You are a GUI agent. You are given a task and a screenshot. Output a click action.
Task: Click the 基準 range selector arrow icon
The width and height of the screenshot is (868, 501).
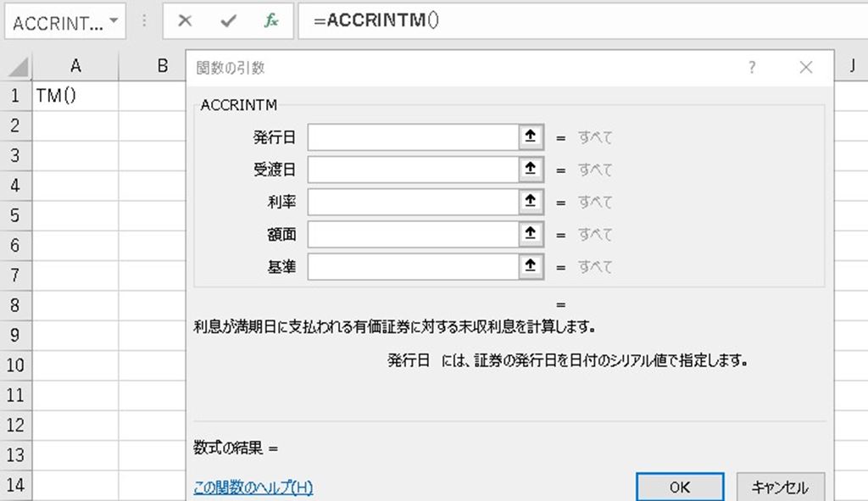click(x=531, y=266)
